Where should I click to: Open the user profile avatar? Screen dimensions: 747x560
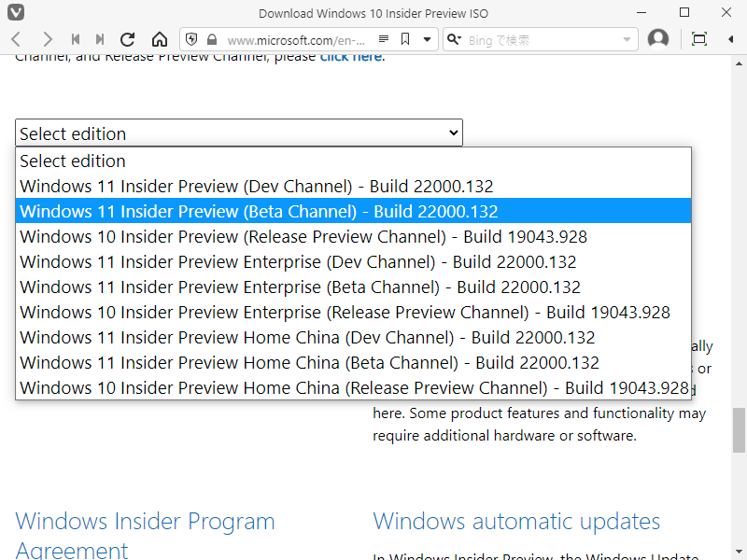[x=658, y=39]
